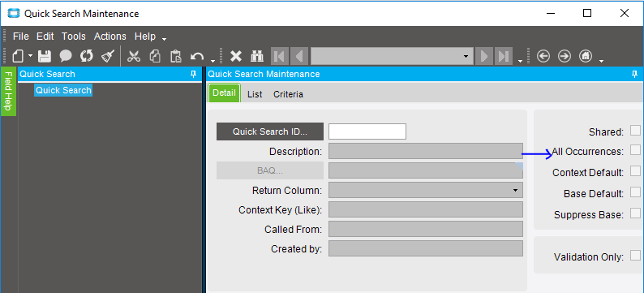Click the Forward circle arrow icon
The height and width of the screenshot is (293, 644).
click(x=565, y=56)
